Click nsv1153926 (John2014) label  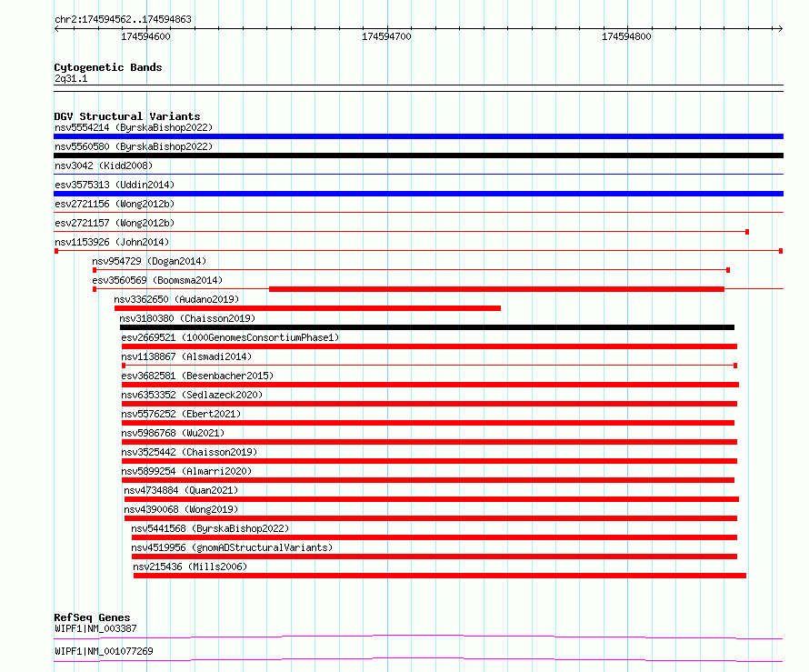point(112,242)
